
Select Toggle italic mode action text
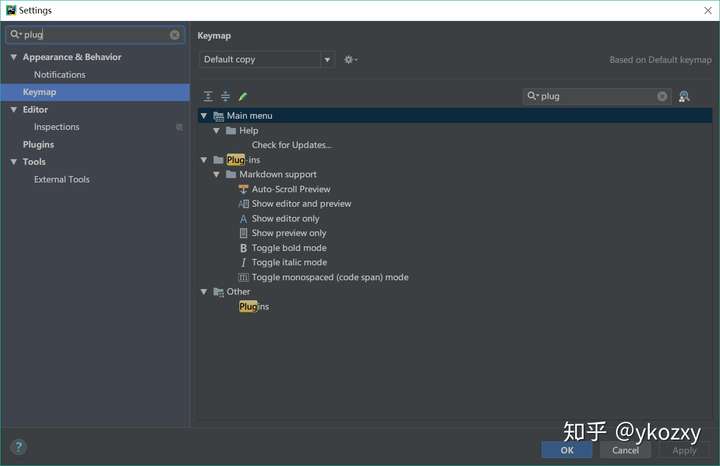click(x=289, y=263)
